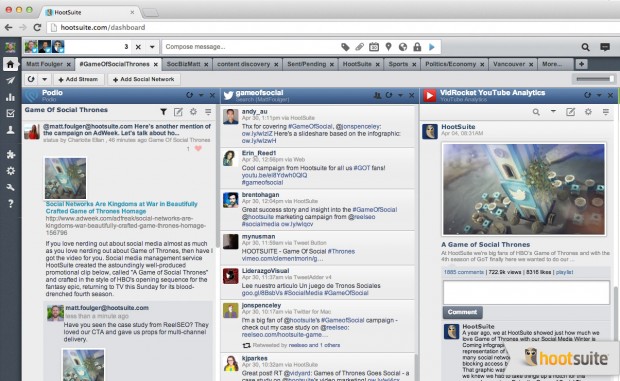620x381 pixels.
Task: Open the VidRocket stream header dropdown arrow
Action: (x=599, y=95)
